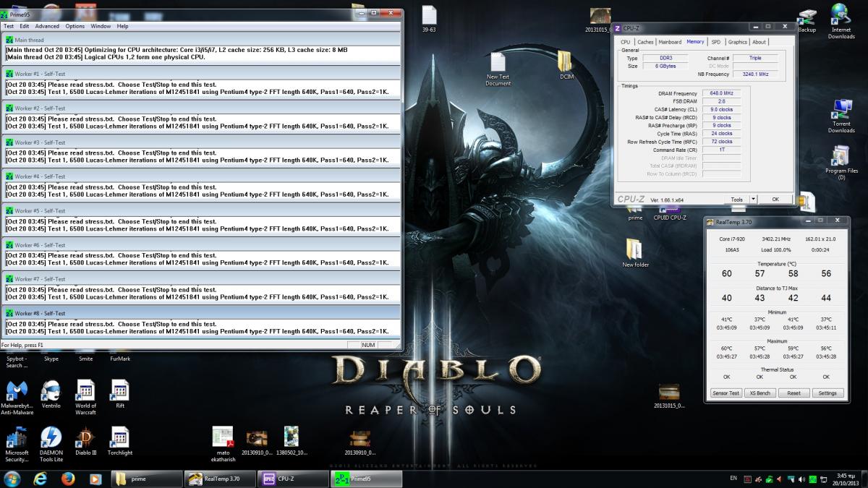
Task: Run XS Bench in RealTemp
Action: 759,393
